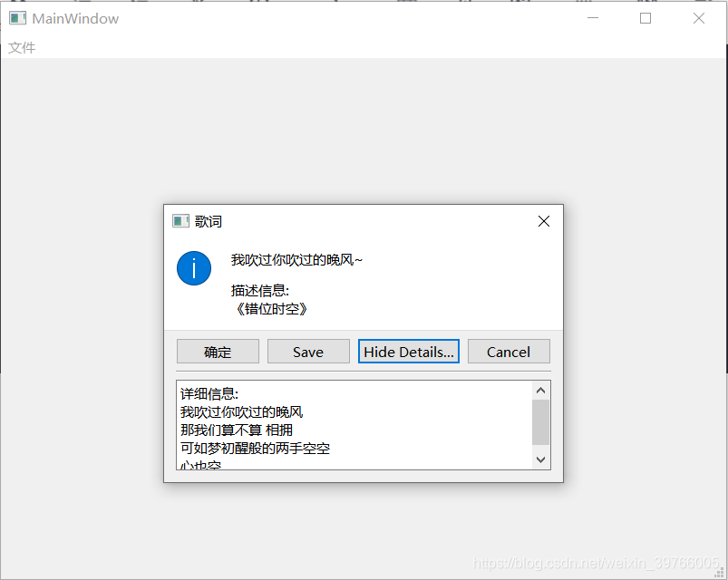Click the details scrollbar thumb
This screenshot has height=580, width=728.
click(540, 422)
